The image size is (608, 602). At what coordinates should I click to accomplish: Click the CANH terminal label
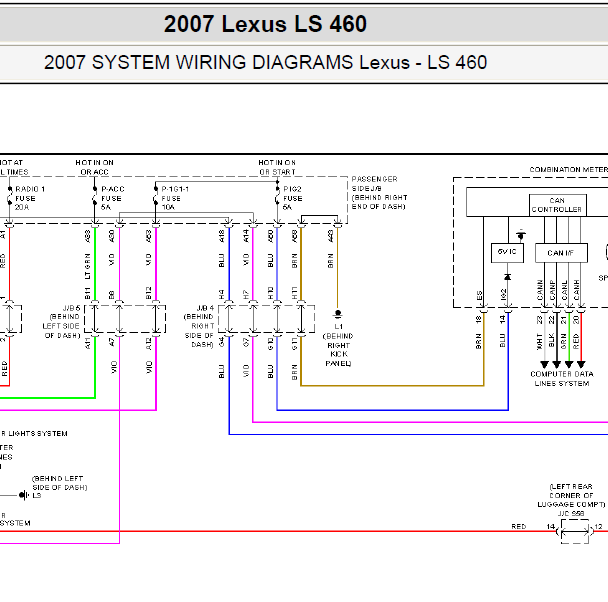tap(577, 290)
